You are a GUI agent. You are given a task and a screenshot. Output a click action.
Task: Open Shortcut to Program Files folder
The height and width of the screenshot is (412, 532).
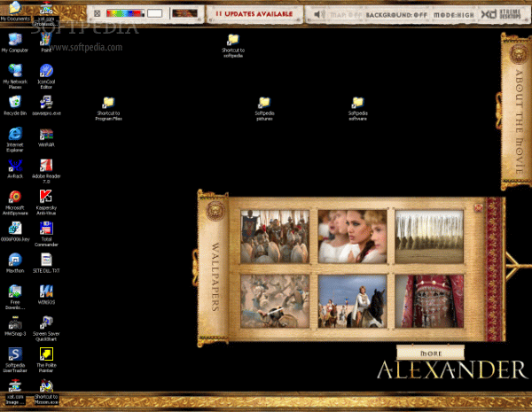tap(108, 109)
